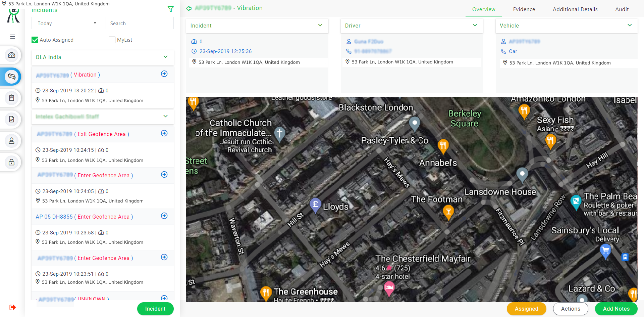Click The Footman bar map marker
The height and width of the screenshot is (317, 644).
[448, 213]
